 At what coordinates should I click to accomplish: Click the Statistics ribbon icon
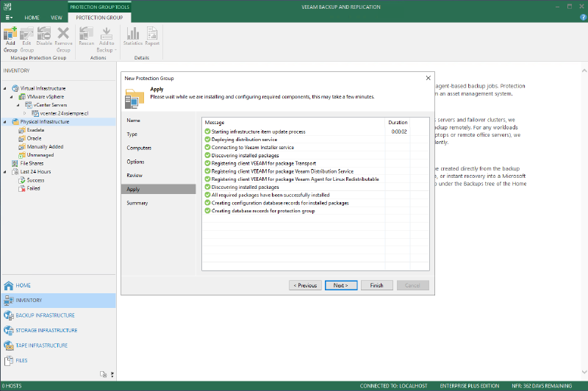[x=133, y=36]
